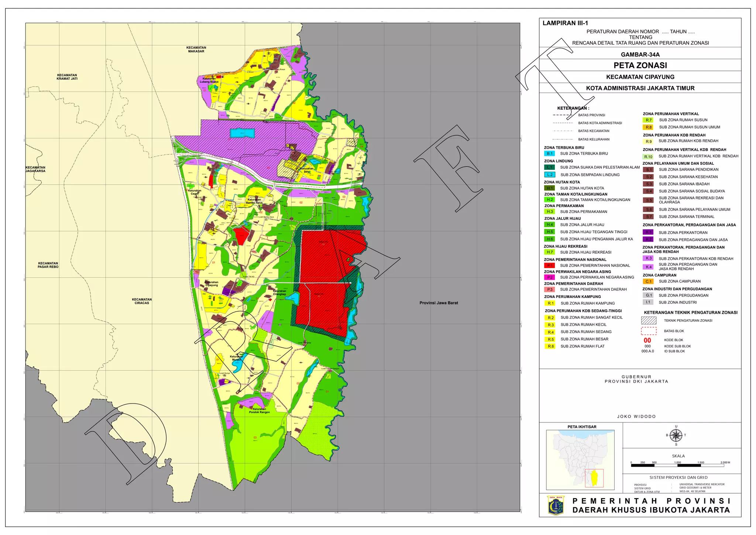Click the K.3 Perkantoran KDB Rendah swatch
Viewport: 756px width, 535px height.
(649, 258)
